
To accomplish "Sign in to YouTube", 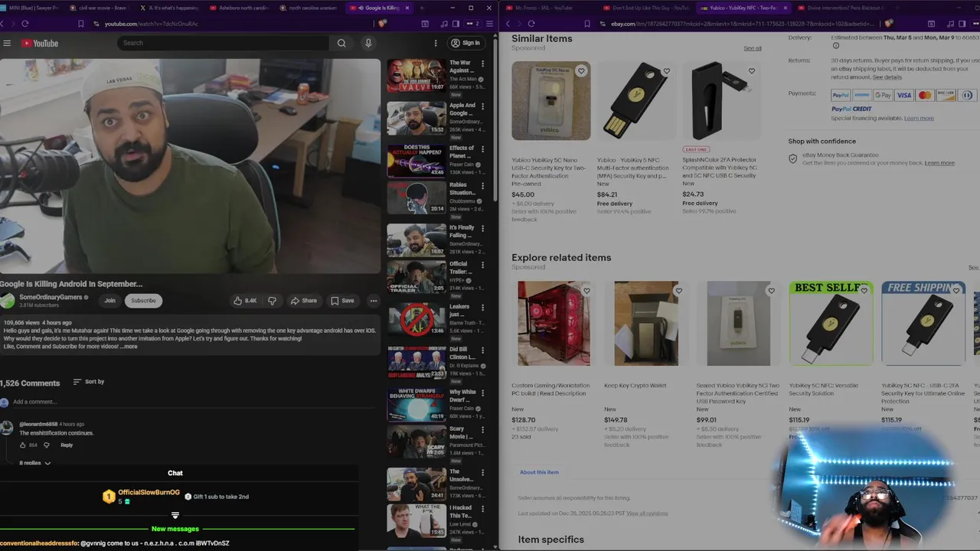I will click(x=465, y=43).
